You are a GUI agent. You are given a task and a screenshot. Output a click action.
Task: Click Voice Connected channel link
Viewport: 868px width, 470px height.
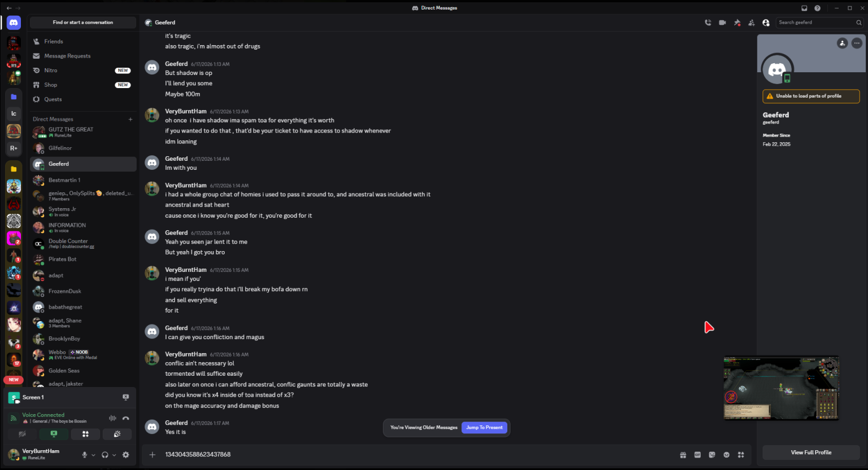click(x=43, y=415)
